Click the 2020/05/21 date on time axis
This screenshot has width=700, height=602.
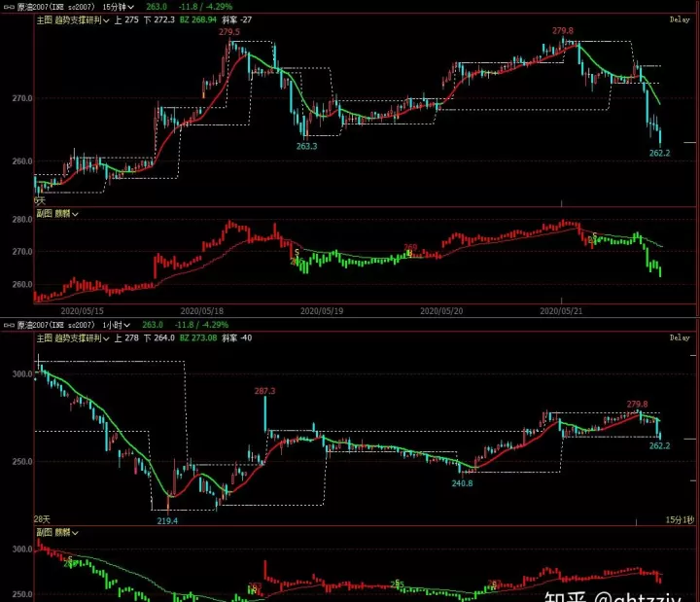click(x=561, y=311)
